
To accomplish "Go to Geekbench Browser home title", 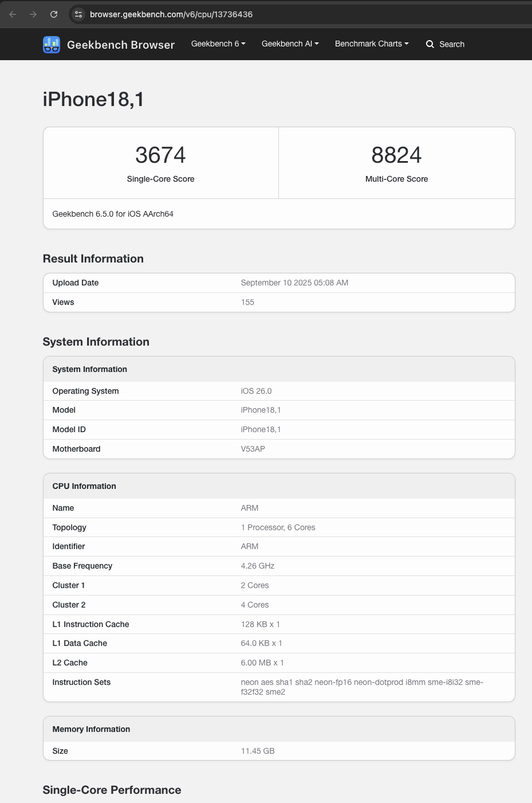I will coord(121,45).
